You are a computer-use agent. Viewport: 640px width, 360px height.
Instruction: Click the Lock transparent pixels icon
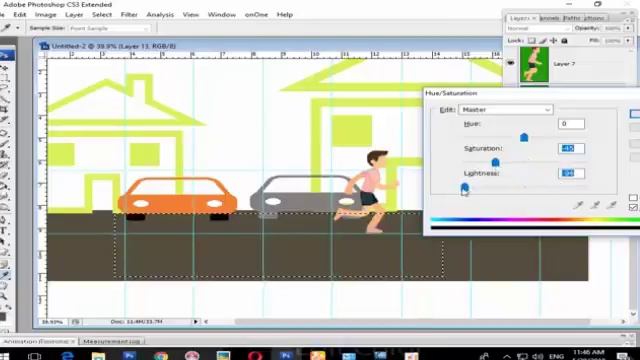[x=531, y=40]
